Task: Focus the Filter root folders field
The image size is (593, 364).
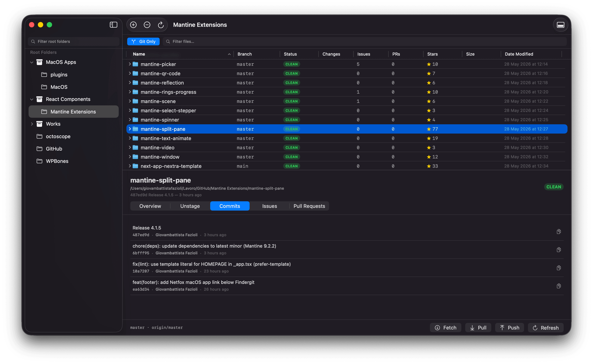Action: (73, 41)
